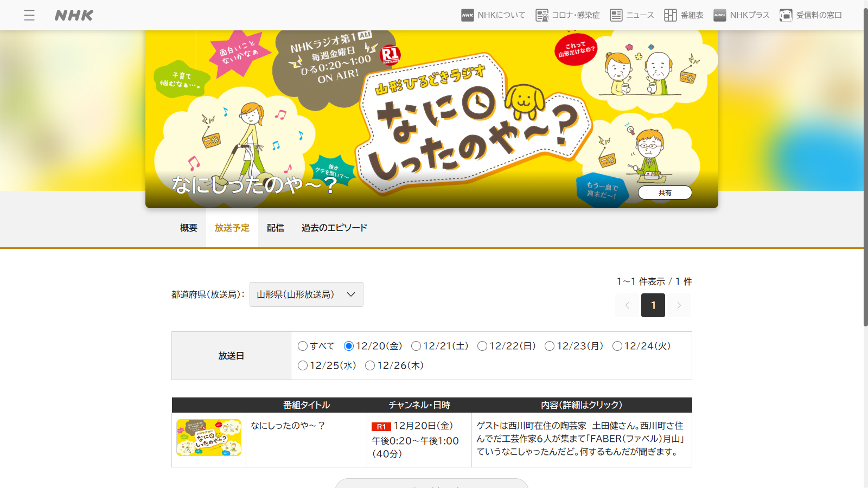
Task: Click the page scrollbar on the right
Action: tap(865, 163)
